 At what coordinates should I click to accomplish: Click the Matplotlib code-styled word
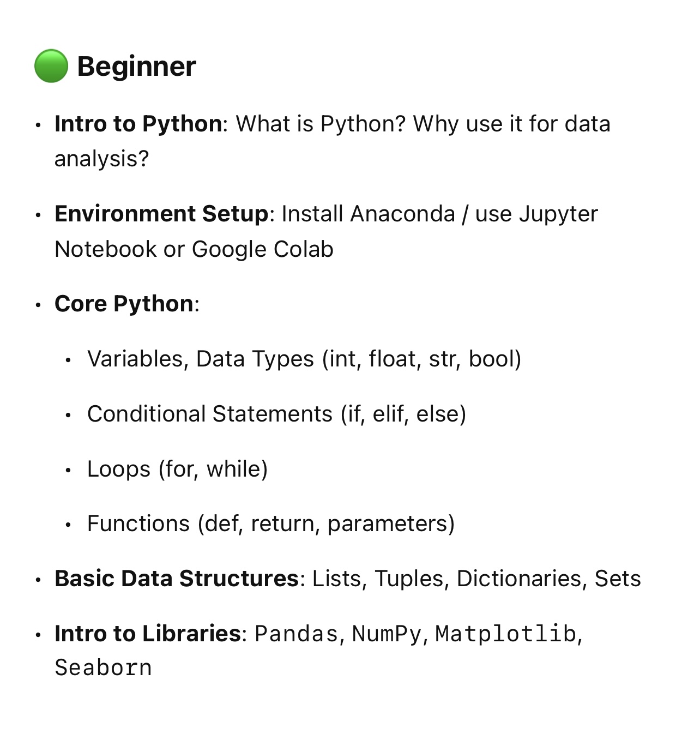(506, 634)
